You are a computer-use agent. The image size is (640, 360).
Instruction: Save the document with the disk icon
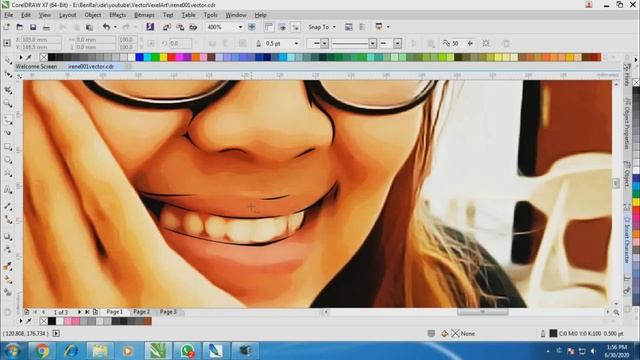pos(33,27)
